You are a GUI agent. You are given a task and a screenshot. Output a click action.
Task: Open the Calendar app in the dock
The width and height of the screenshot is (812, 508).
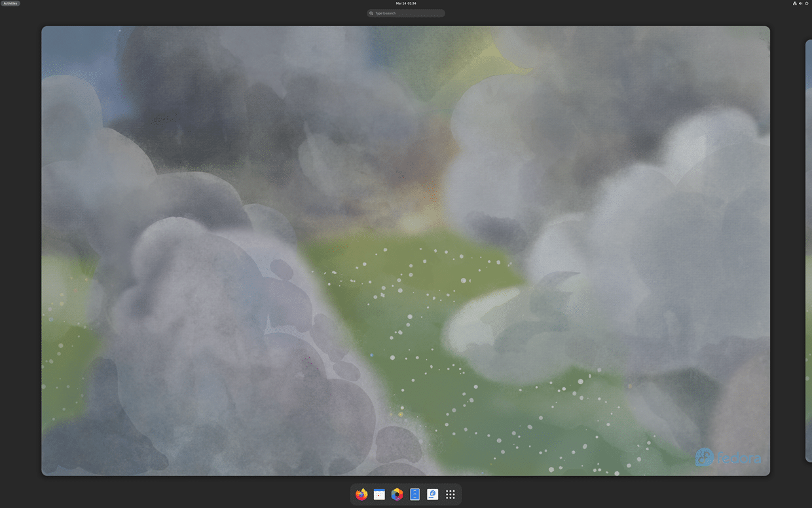(379, 495)
